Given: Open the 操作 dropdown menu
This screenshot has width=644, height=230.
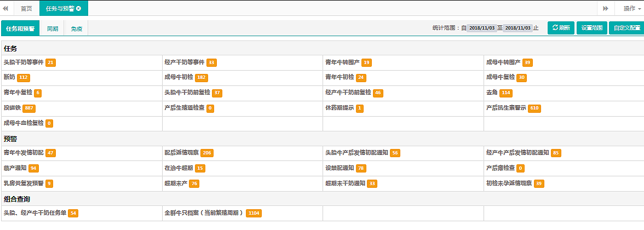Looking at the screenshot, I should coord(630,8).
